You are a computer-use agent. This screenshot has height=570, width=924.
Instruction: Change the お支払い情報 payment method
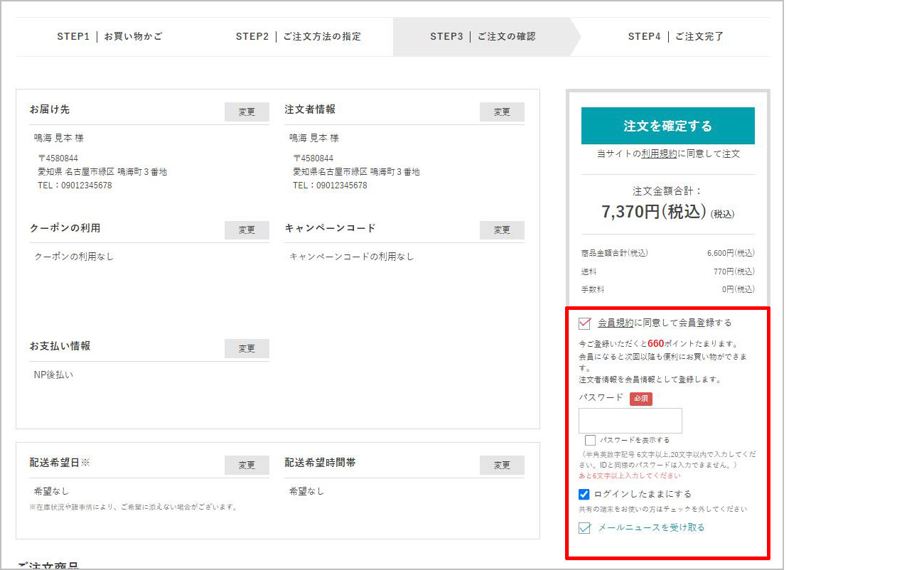[x=247, y=349]
